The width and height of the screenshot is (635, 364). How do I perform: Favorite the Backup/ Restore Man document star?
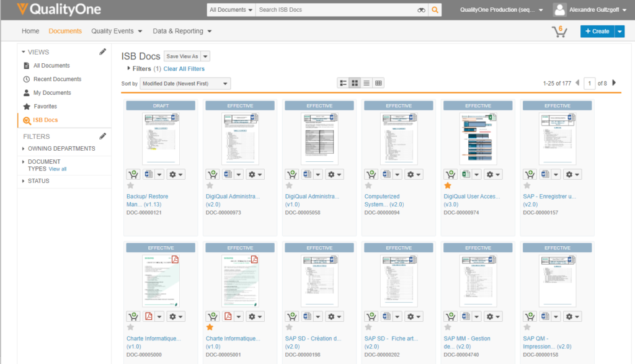pos(130,186)
